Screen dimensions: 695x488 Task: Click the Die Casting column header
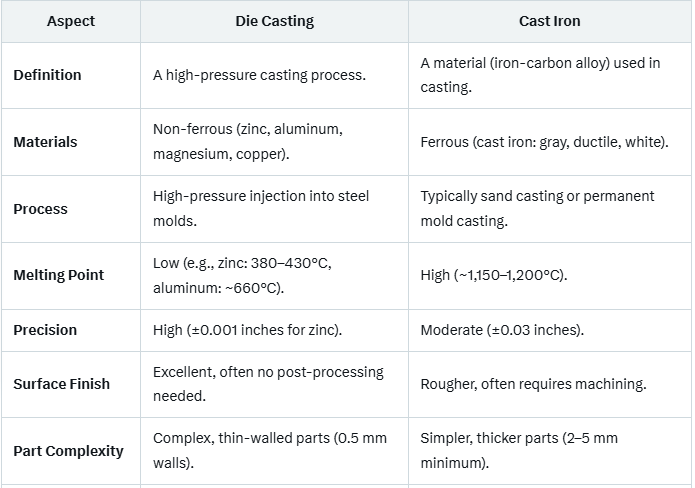click(274, 21)
